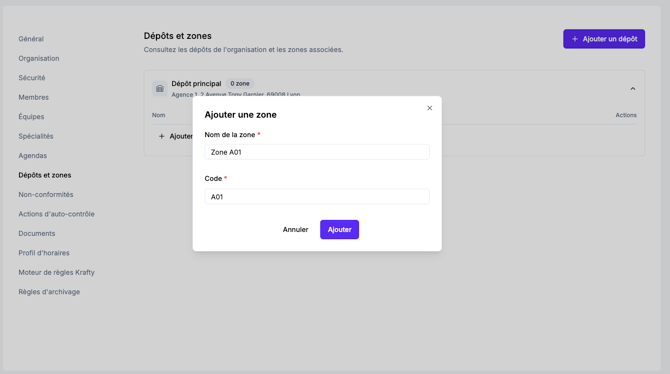Click the Dépôt principal warehouse icon
The image size is (670, 374).
pyautogui.click(x=160, y=88)
